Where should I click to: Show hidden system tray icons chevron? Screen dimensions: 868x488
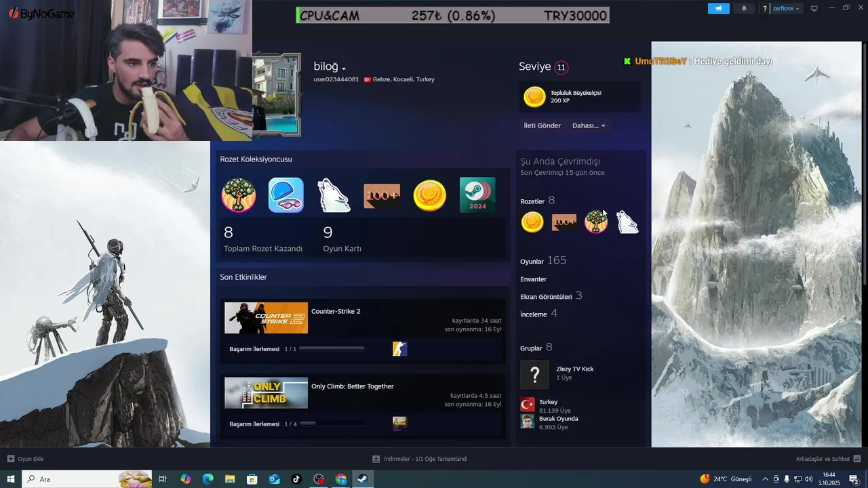(x=765, y=479)
